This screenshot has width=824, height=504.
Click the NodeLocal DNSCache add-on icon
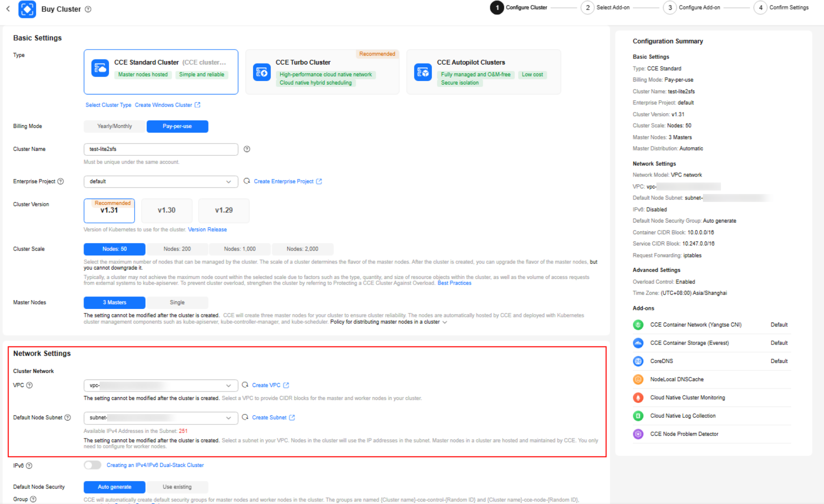pos(638,379)
